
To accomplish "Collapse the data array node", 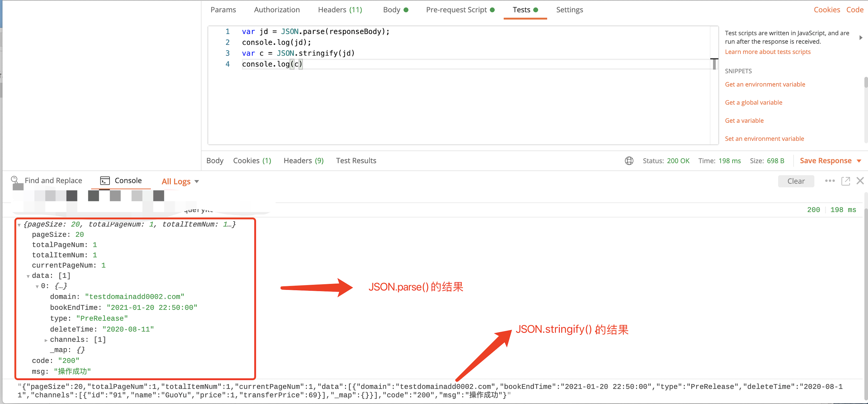I will pyautogui.click(x=28, y=276).
